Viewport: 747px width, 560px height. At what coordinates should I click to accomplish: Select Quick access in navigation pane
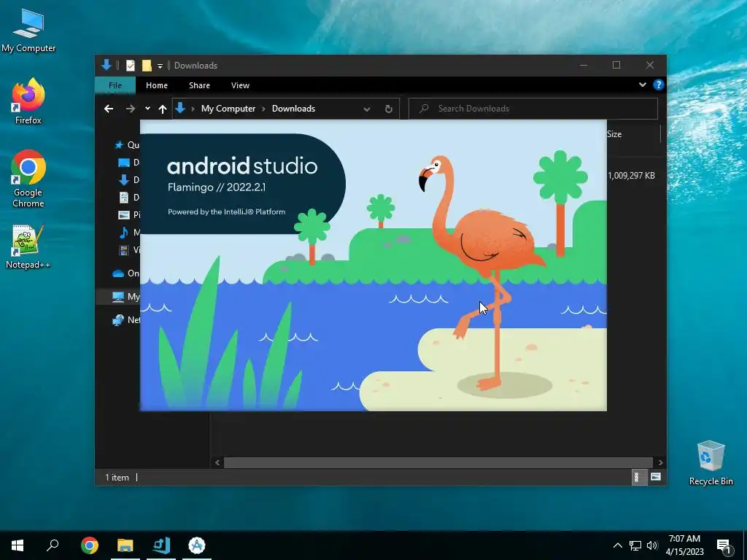pos(127,145)
